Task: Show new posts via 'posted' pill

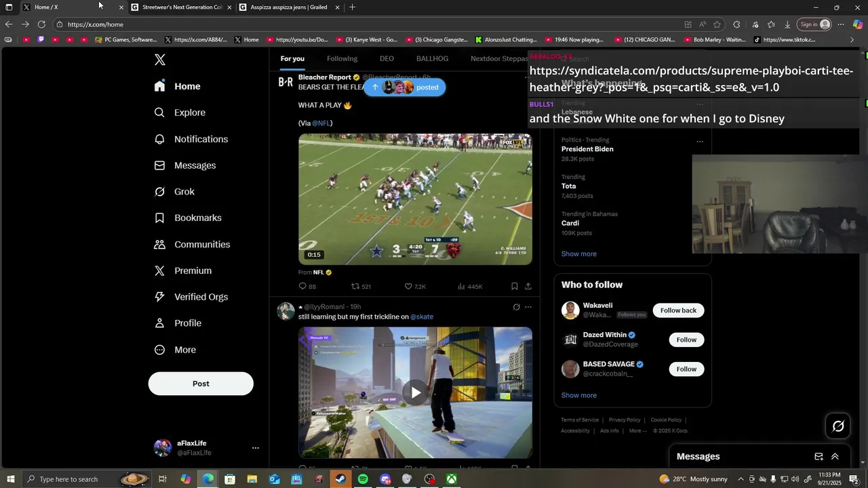Action: click(405, 87)
